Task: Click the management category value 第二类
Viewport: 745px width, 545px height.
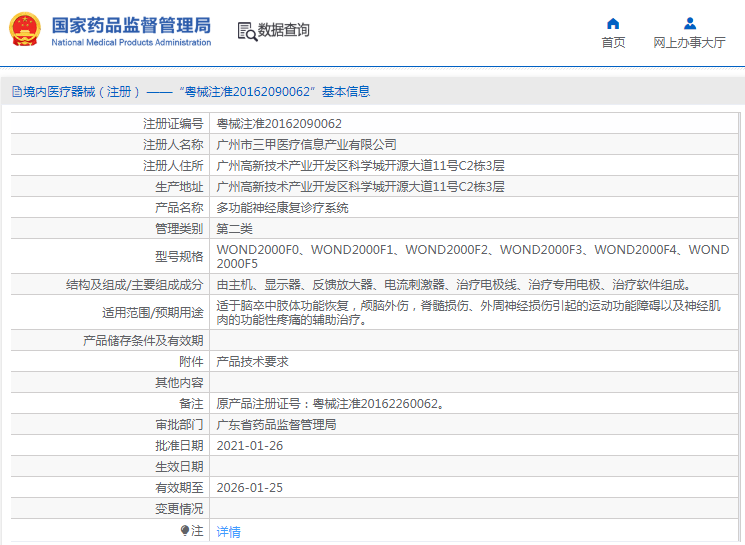Action: point(235,229)
